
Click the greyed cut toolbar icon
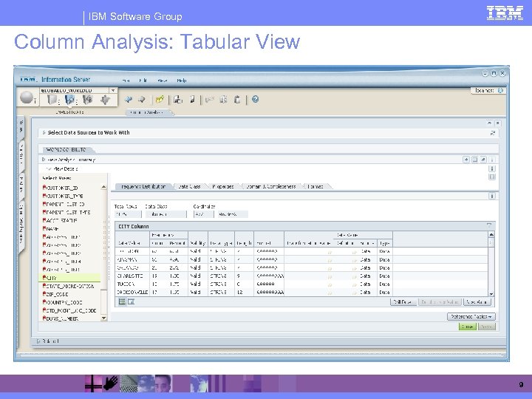(x=210, y=99)
